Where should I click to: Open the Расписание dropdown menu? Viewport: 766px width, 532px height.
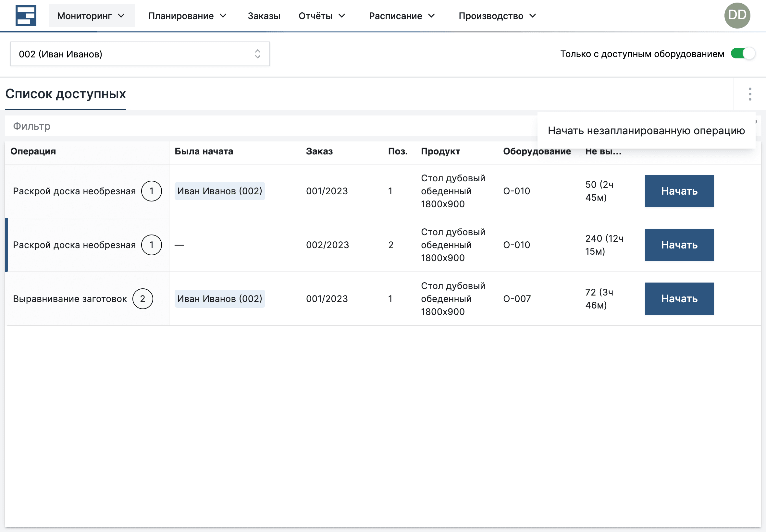point(402,15)
